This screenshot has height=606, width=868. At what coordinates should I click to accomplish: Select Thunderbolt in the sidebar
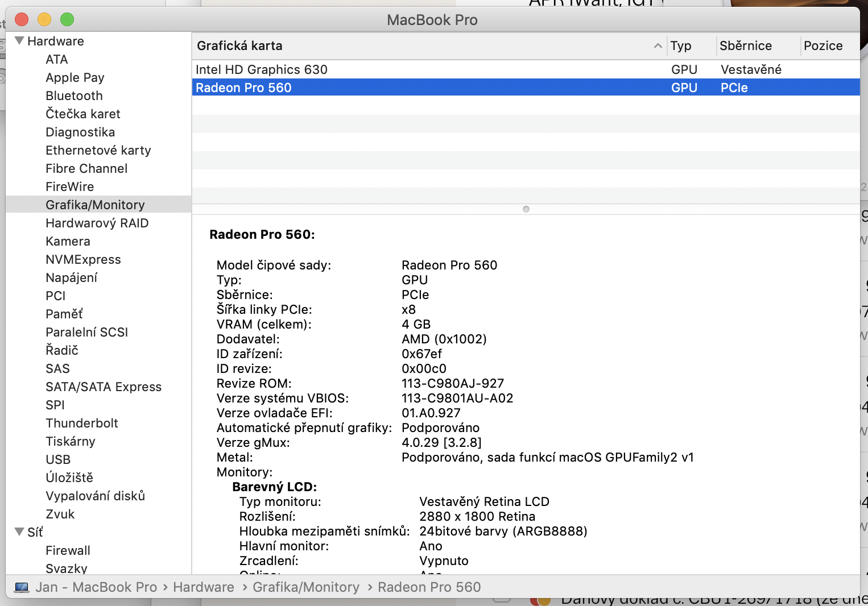[82, 423]
